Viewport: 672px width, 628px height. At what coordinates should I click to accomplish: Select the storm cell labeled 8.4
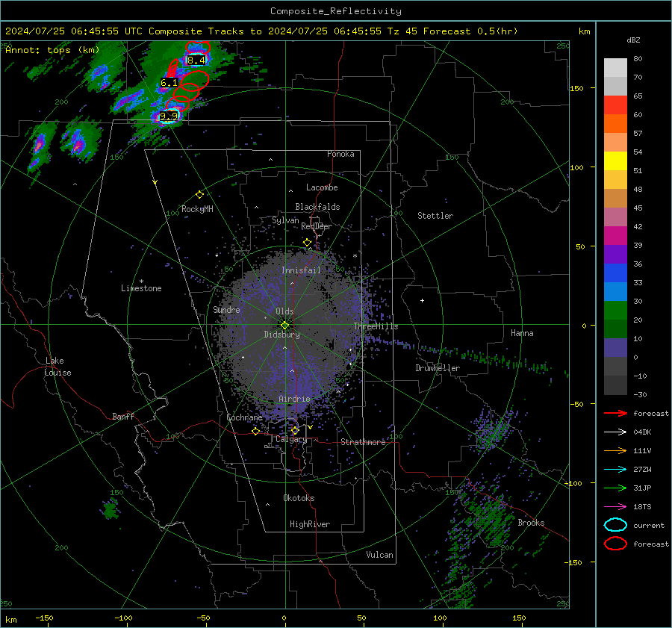point(196,60)
